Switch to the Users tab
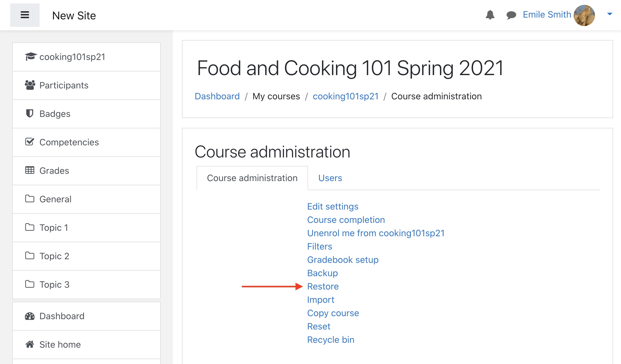Image resolution: width=621 pixels, height=364 pixels. tap(330, 178)
